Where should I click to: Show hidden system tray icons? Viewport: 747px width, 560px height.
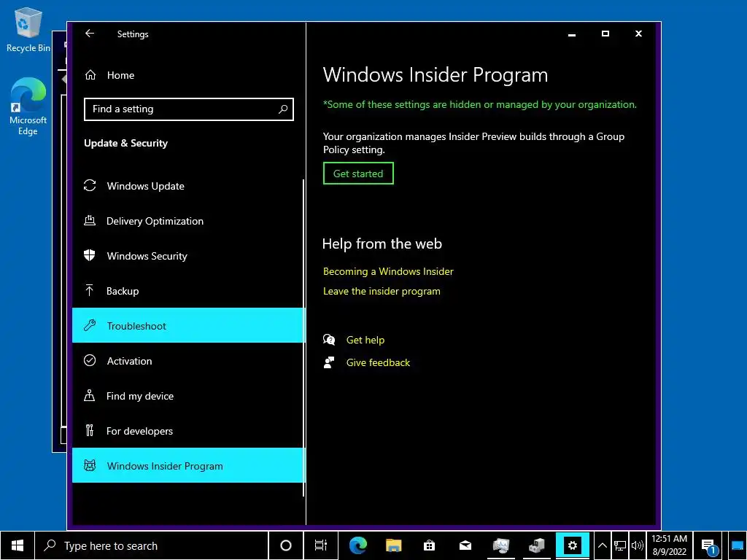[602, 545]
